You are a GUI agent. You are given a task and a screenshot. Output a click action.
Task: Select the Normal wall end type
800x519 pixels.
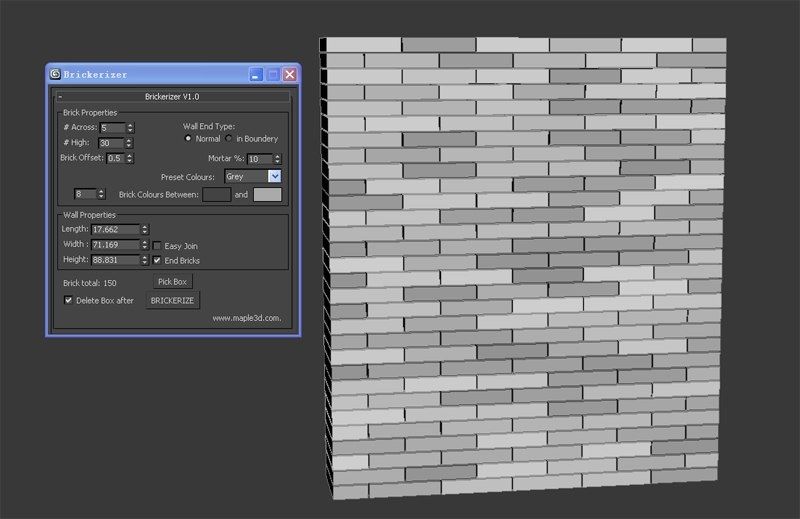tap(188, 139)
